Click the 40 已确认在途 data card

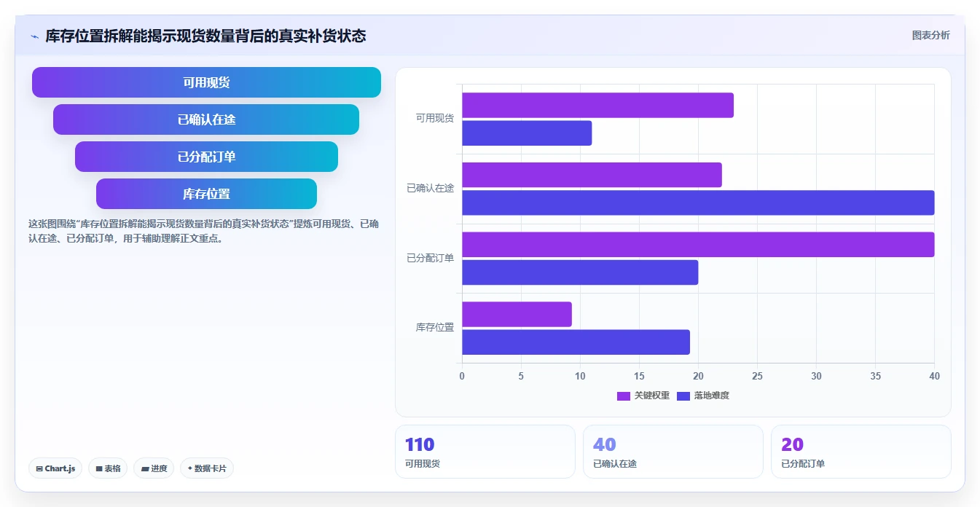673,452
